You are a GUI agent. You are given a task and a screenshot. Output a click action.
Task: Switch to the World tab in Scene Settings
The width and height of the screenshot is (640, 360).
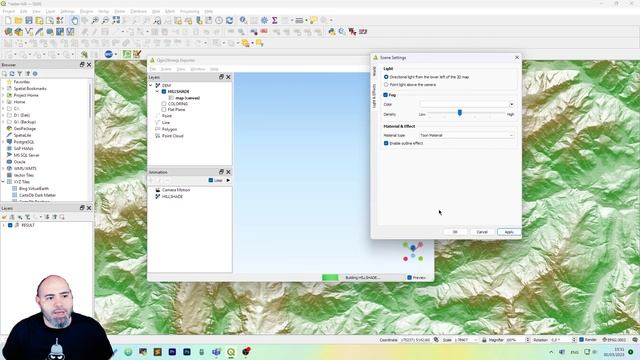374,71
